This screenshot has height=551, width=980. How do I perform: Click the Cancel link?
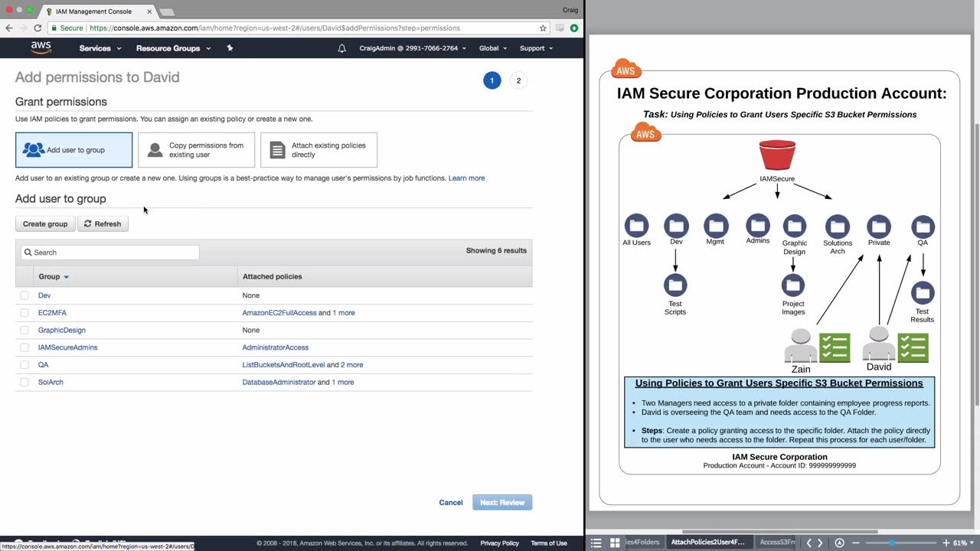[x=451, y=503]
